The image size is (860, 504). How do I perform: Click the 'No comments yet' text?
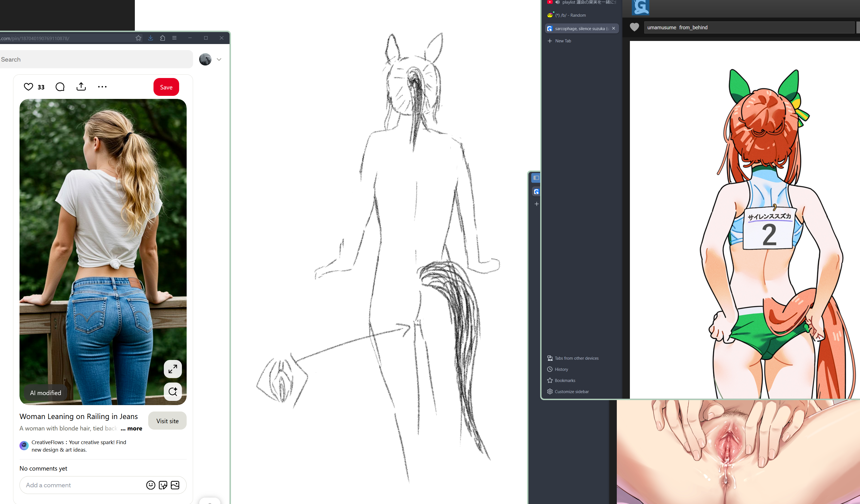coord(43,469)
